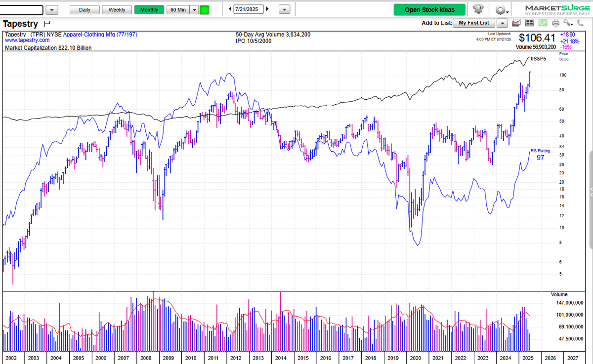Advance to the next date arrow

pos(267,9)
